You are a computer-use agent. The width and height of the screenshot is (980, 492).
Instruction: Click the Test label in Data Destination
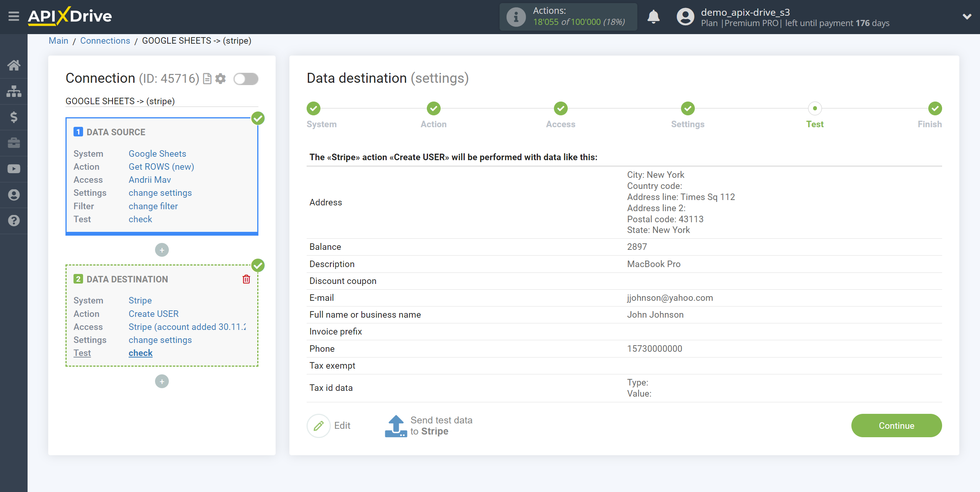click(x=82, y=353)
